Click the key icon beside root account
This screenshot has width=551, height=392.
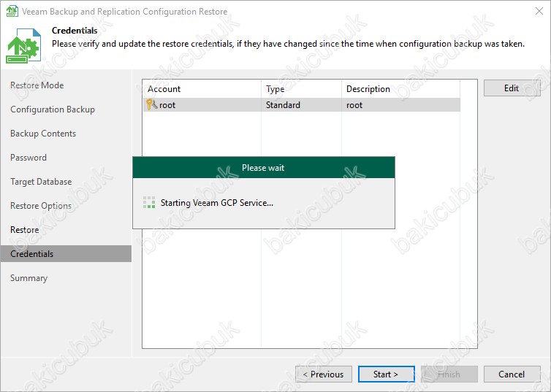151,104
